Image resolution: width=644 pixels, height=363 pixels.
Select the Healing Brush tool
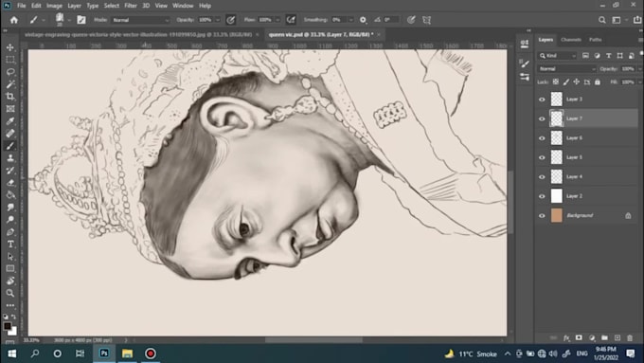[10, 134]
